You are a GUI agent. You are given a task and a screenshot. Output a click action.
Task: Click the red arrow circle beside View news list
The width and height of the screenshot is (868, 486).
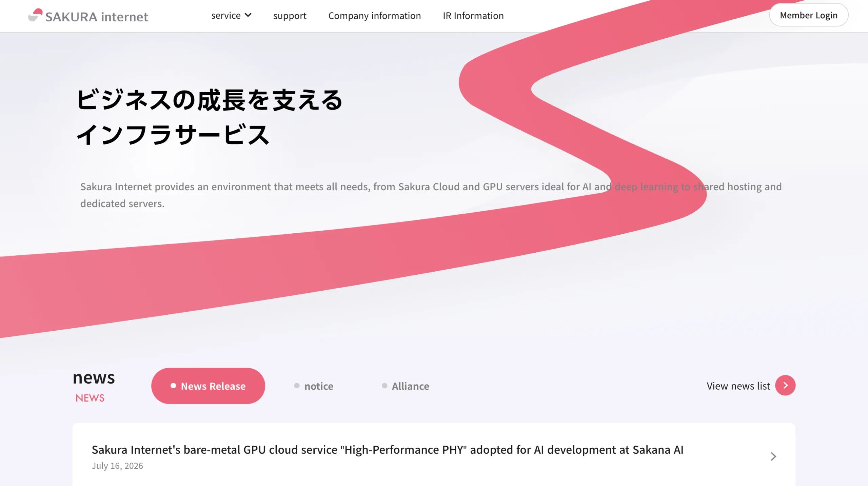coord(785,386)
